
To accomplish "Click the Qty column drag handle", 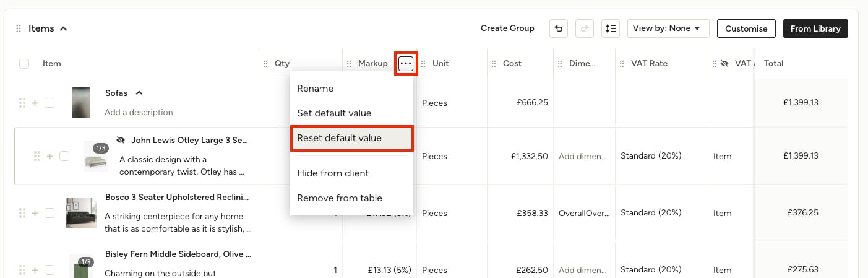I will (x=266, y=63).
